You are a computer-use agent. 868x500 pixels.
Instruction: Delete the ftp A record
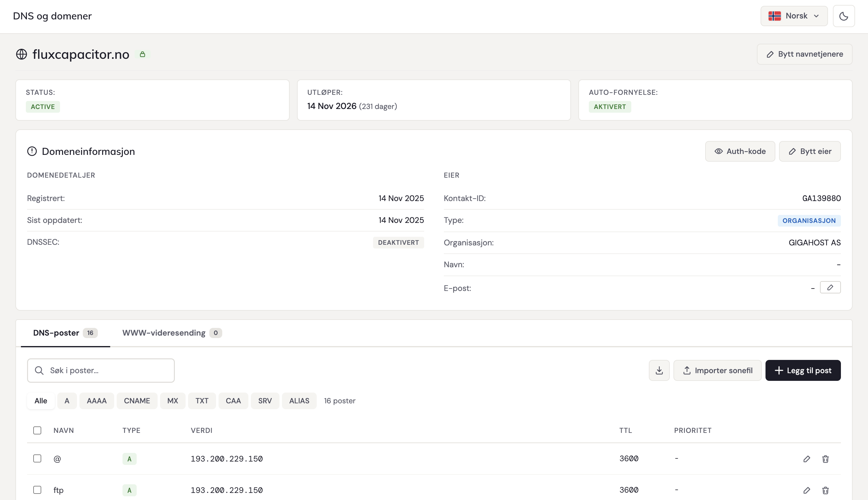click(825, 490)
